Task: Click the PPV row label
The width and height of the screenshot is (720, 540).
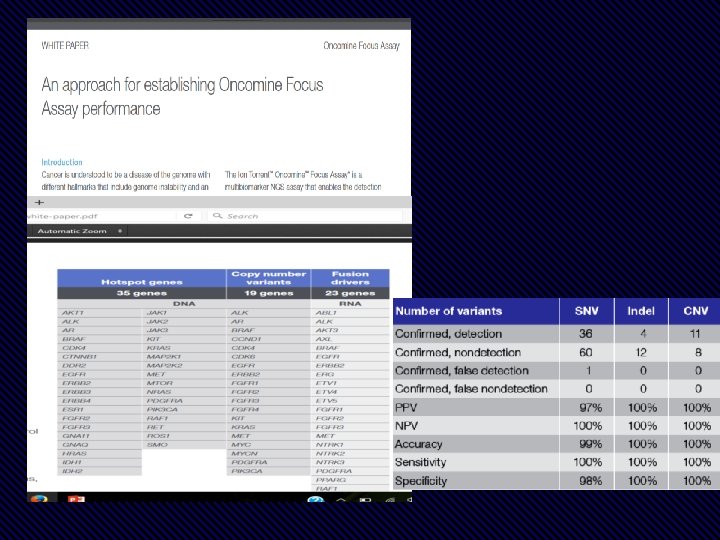Action: tap(406, 407)
